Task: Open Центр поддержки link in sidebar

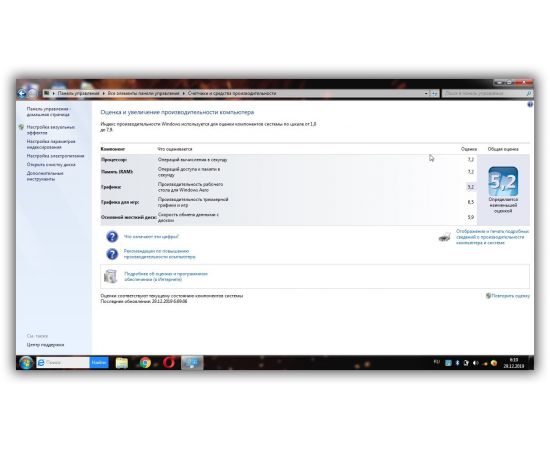Action: pyautogui.click(x=45, y=345)
